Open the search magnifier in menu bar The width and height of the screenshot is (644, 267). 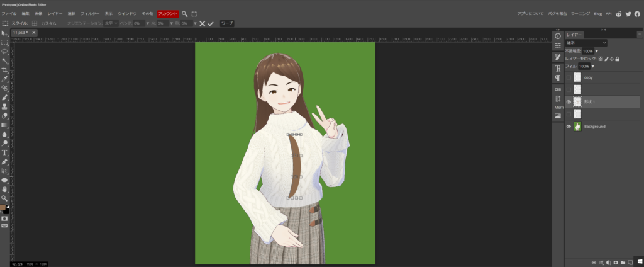(185, 13)
